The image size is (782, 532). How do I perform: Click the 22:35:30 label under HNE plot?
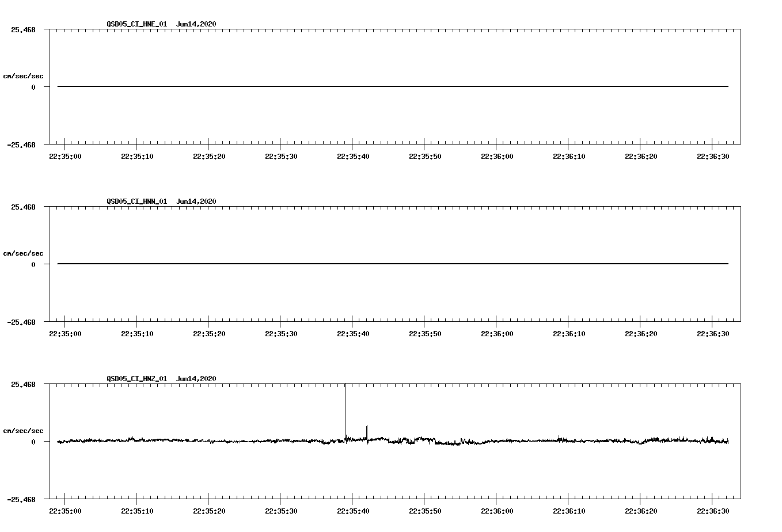click(281, 156)
